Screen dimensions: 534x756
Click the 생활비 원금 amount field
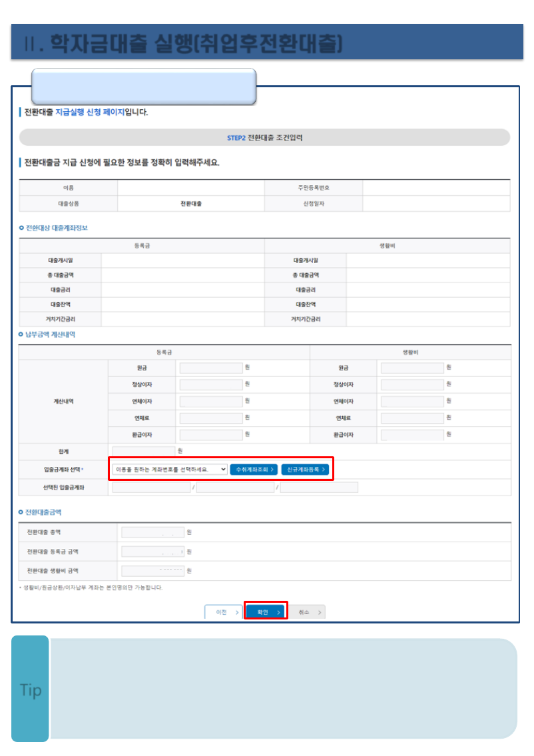(x=412, y=368)
